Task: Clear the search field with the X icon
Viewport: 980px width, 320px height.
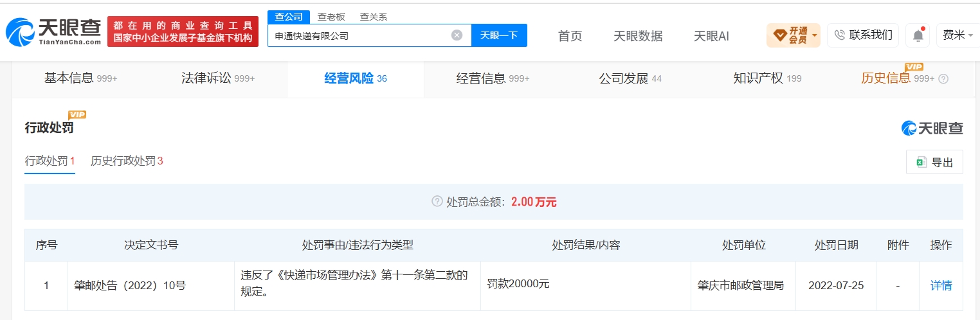Action: (x=457, y=35)
